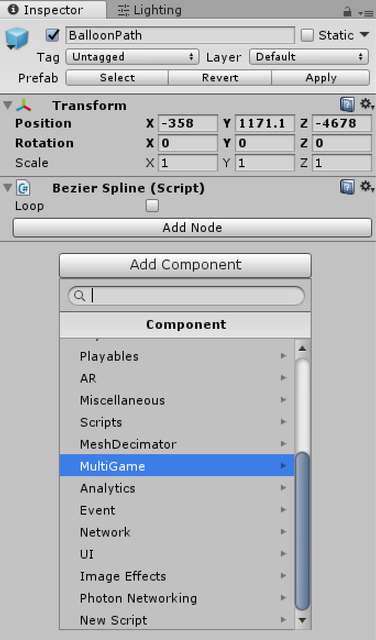Click the Scale Y field
The width and height of the screenshot is (376, 640).
pos(265,163)
